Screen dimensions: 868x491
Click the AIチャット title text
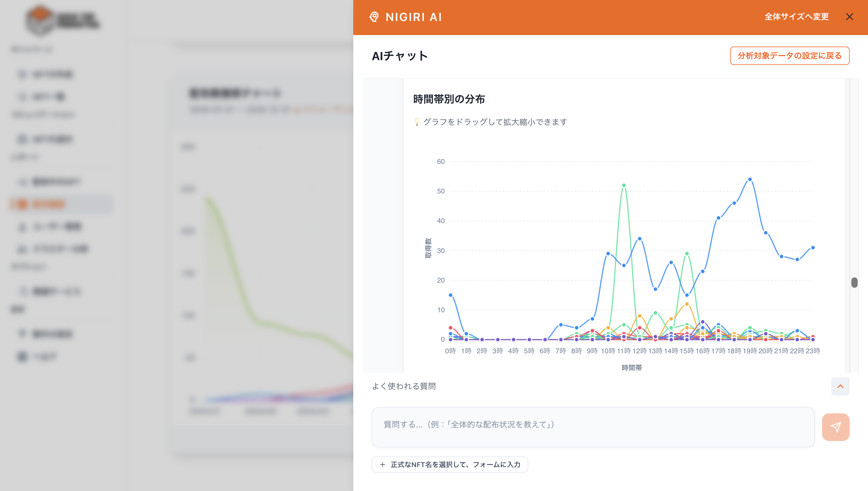tap(400, 56)
